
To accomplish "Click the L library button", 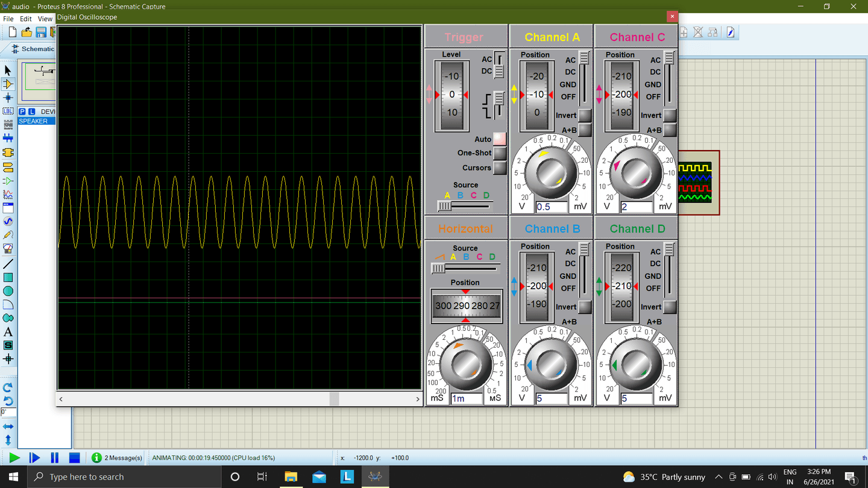I will click(32, 112).
